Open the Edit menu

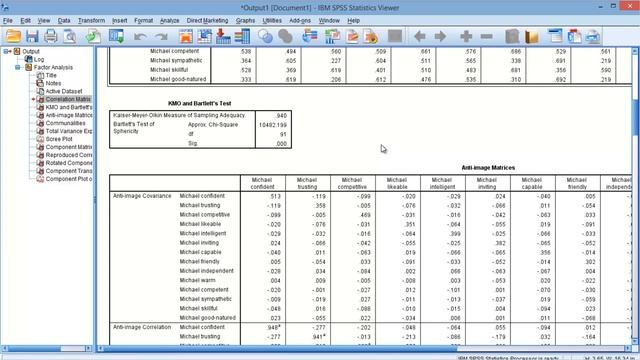tap(25, 20)
